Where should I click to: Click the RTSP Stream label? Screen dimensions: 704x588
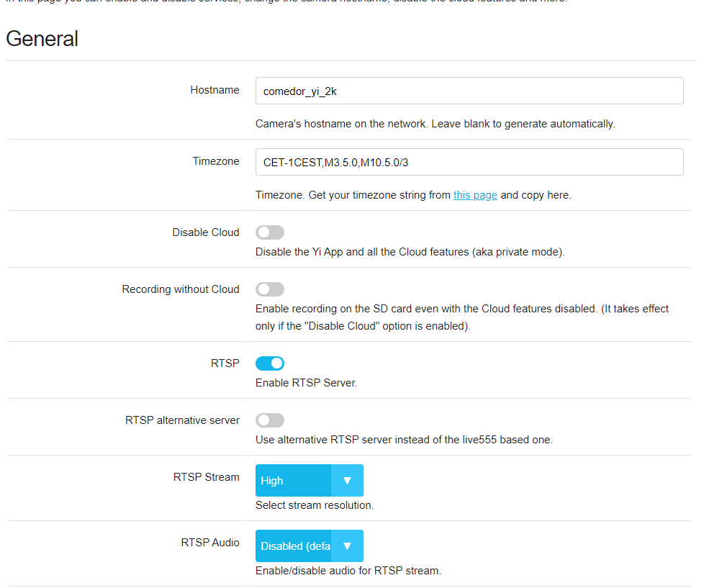[x=207, y=477]
